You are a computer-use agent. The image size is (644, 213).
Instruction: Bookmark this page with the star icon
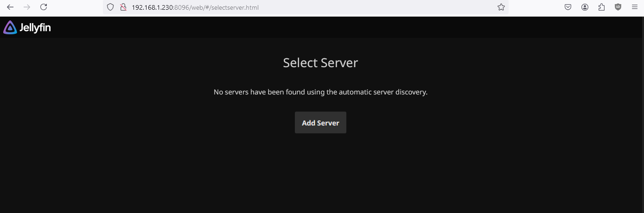(x=501, y=7)
